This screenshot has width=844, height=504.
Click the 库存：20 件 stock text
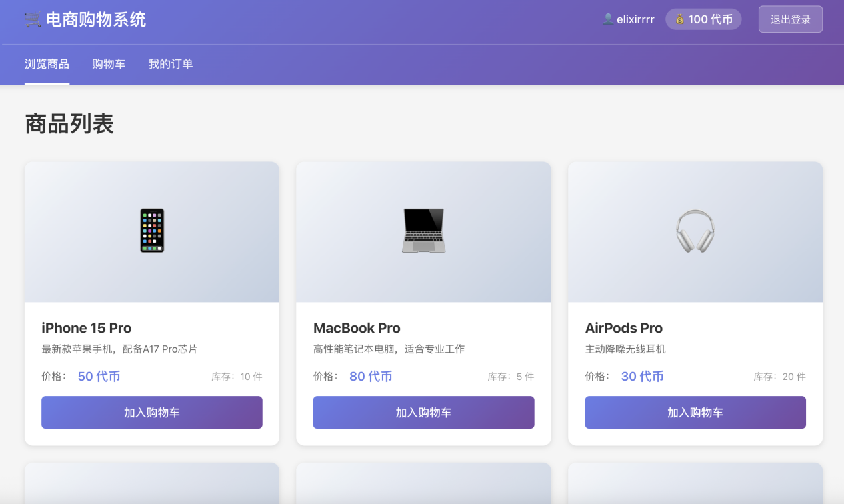(780, 377)
